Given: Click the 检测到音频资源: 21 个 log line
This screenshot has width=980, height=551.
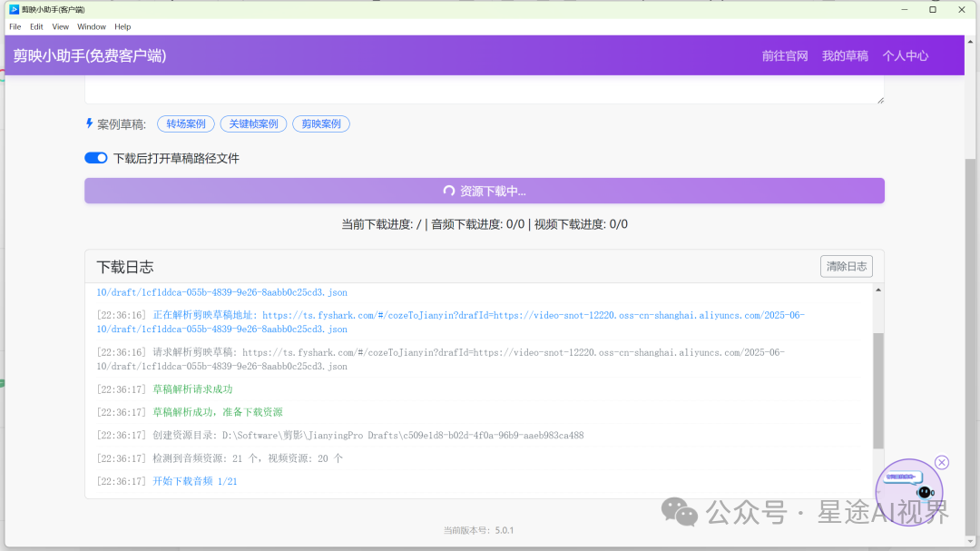Looking at the screenshot, I should tap(220, 458).
